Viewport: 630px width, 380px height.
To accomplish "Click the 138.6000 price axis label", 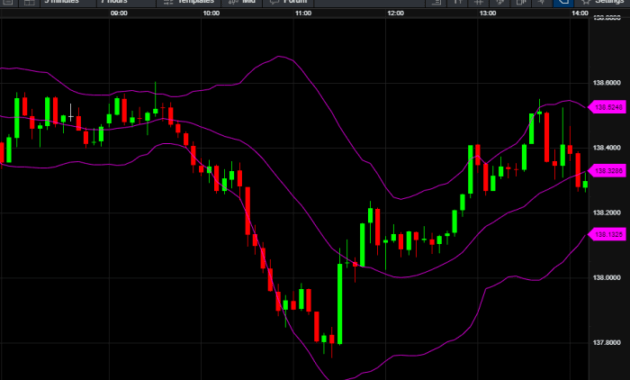I will 607,83.
